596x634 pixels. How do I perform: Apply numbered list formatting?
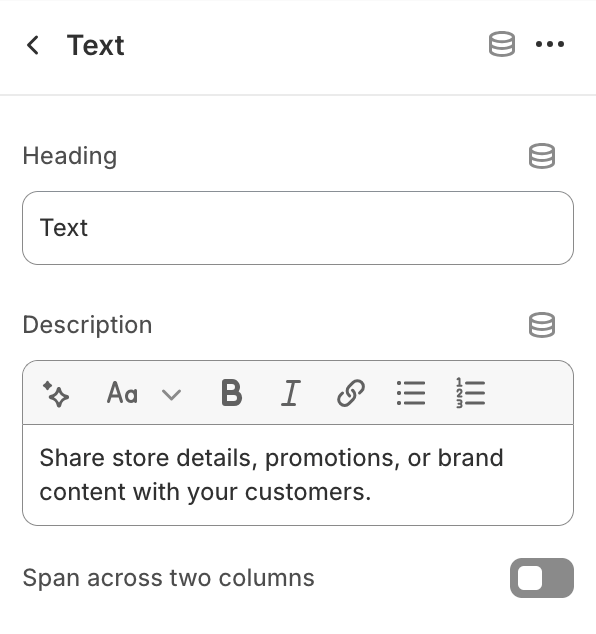coord(470,393)
